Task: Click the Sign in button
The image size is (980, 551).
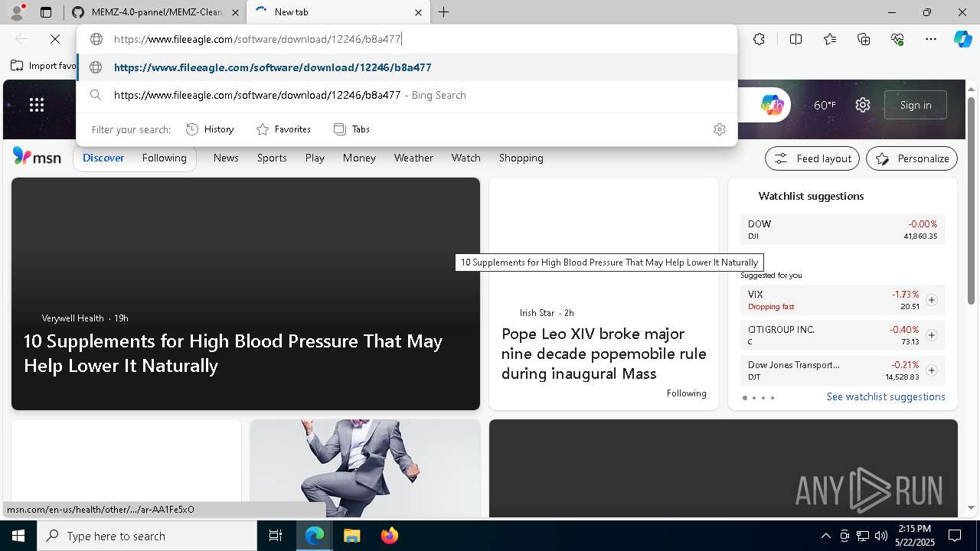Action: pos(916,105)
